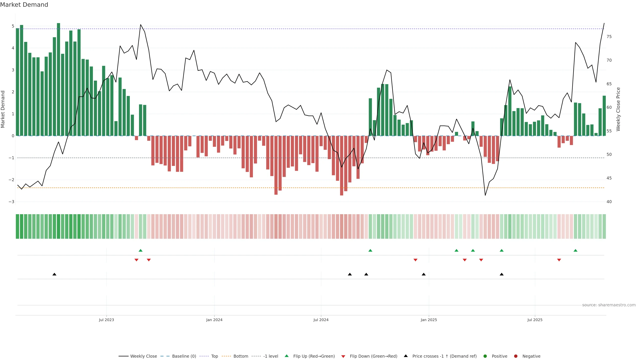The height and width of the screenshot is (362, 644).
Task: Click the black Price crosses -1 legend triangle
Action: click(406, 356)
